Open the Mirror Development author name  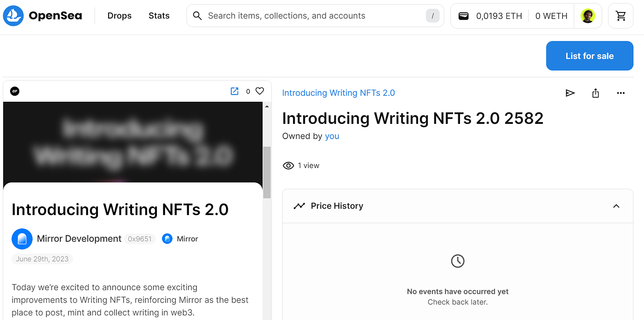[79, 239]
